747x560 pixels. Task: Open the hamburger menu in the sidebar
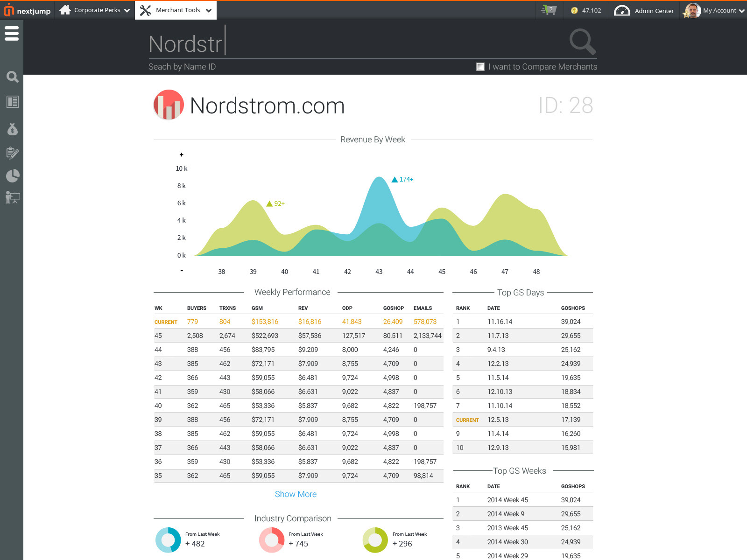(x=12, y=33)
